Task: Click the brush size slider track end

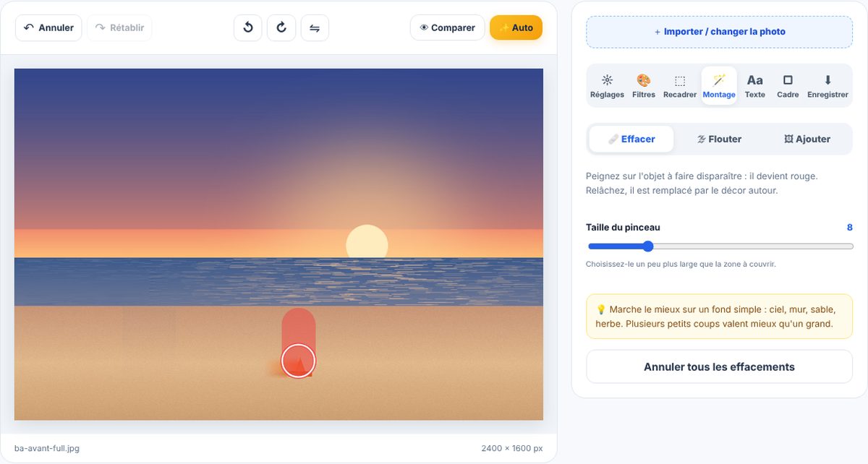Action: [851, 246]
